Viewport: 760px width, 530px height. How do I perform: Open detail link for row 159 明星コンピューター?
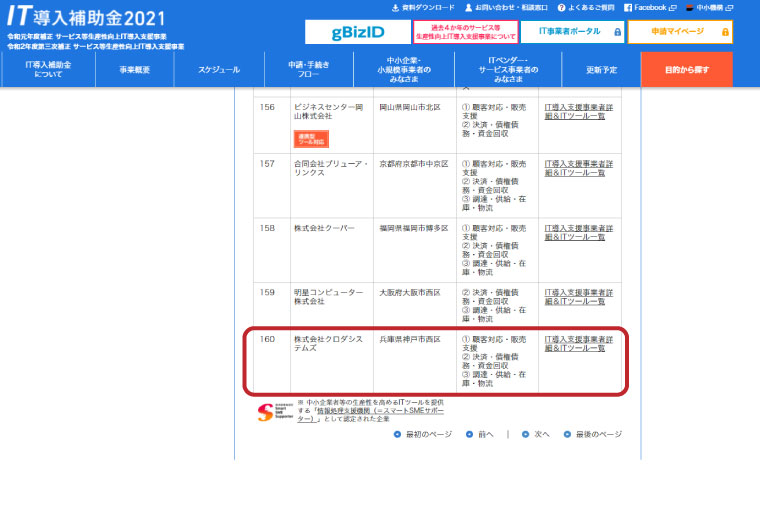tap(579, 297)
